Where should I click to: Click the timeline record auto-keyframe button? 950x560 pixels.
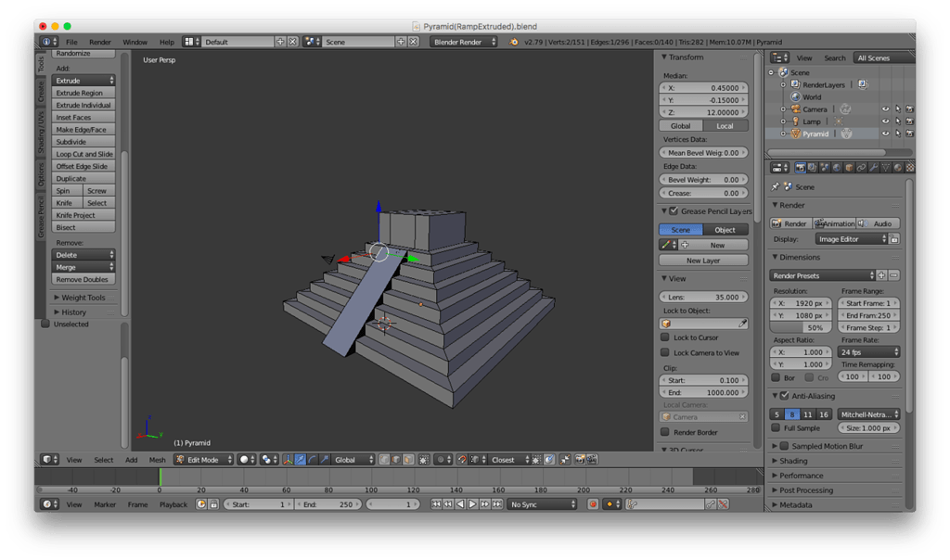click(x=593, y=504)
